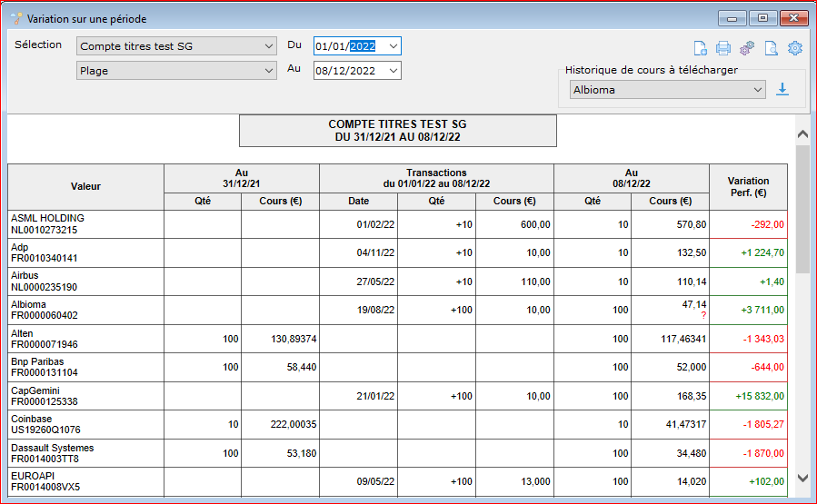Viewport: 817px width, 504px height.
Task: Click the 600,00 transaction price for ASML
Action: pyautogui.click(x=535, y=224)
